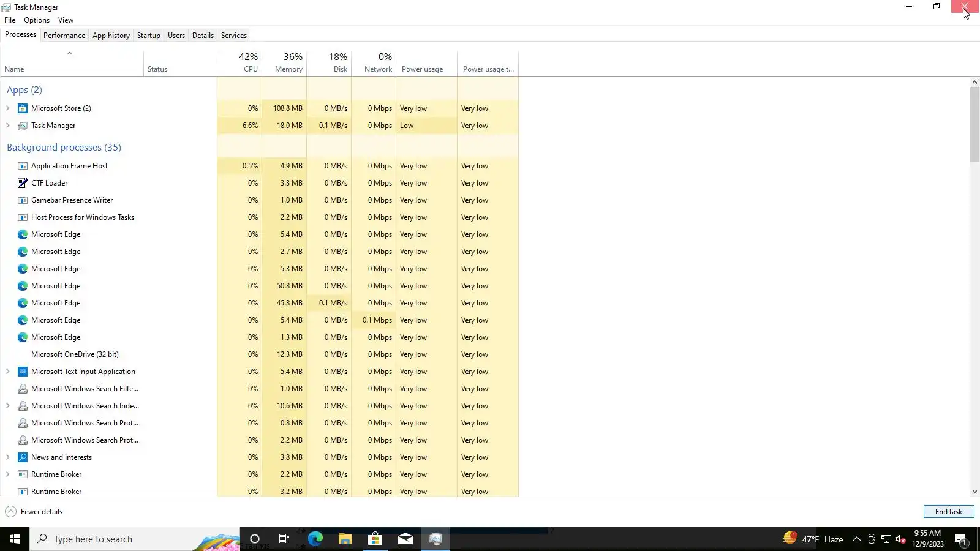The image size is (980, 551).
Task: Launch Microsoft Edge from the taskbar
Action: pos(315,539)
